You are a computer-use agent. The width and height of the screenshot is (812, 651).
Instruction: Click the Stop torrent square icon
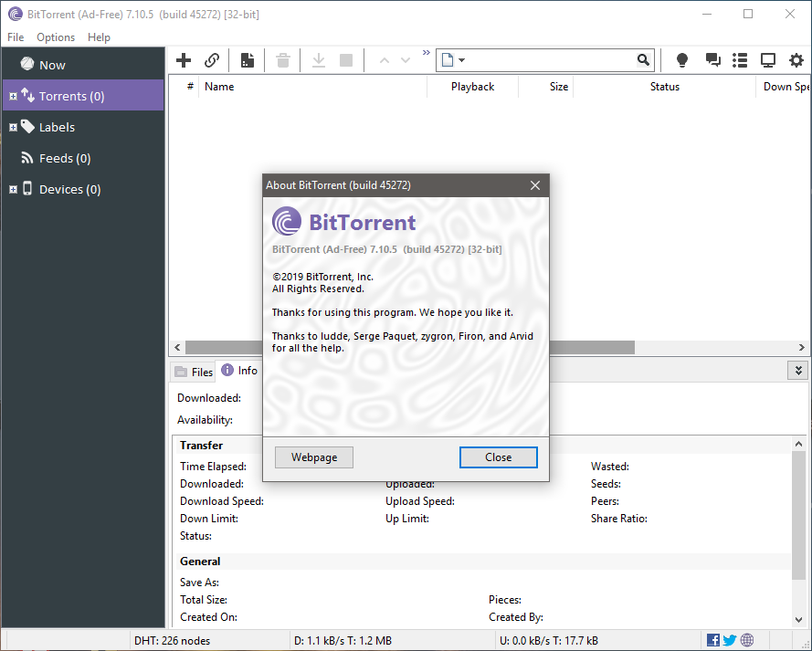point(346,60)
